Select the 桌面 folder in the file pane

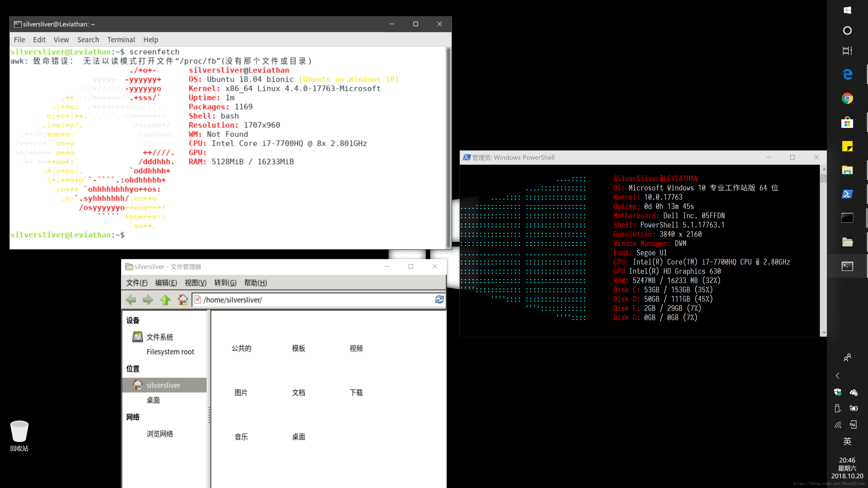coord(299,437)
